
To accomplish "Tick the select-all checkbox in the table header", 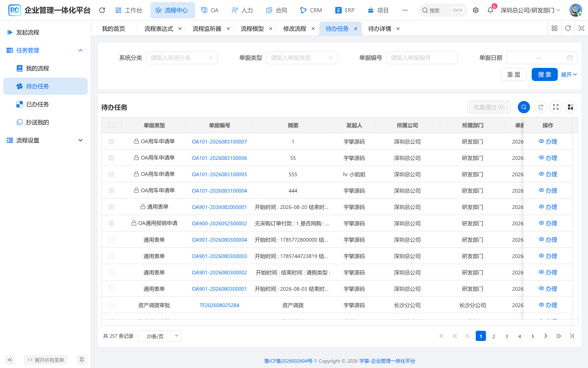I will click(111, 125).
